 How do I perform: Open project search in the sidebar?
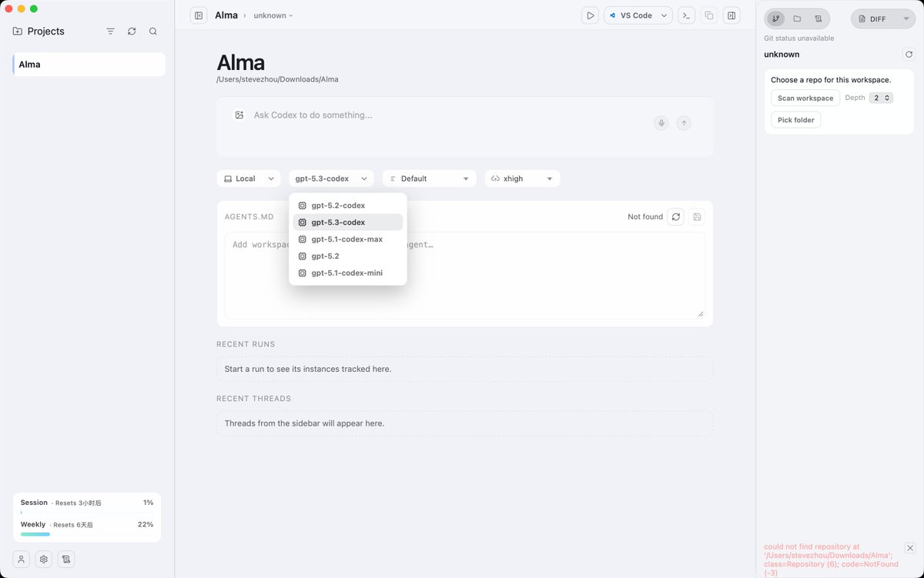tap(153, 32)
